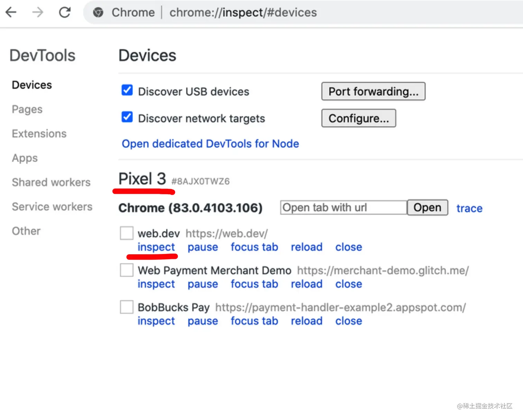Click the trace link beside Open
This screenshot has width=523, height=420.
tap(469, 208)
